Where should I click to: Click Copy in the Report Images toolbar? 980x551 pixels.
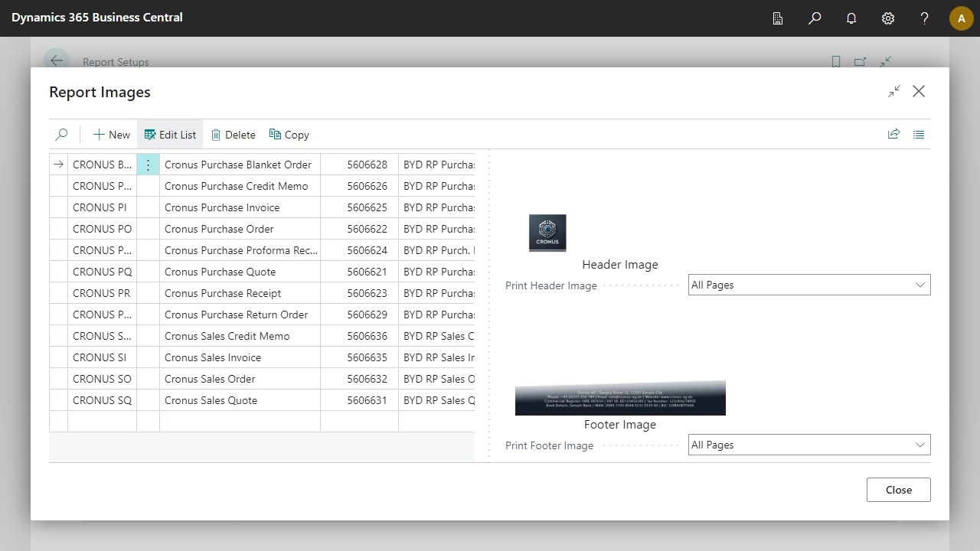tap(289, 134)
